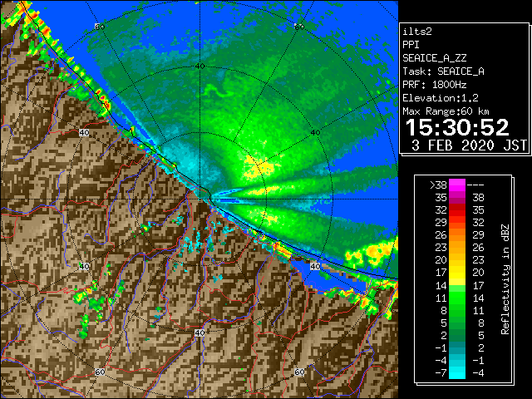
Task: Click the "40" range label due south of radar
Action: 199,332
